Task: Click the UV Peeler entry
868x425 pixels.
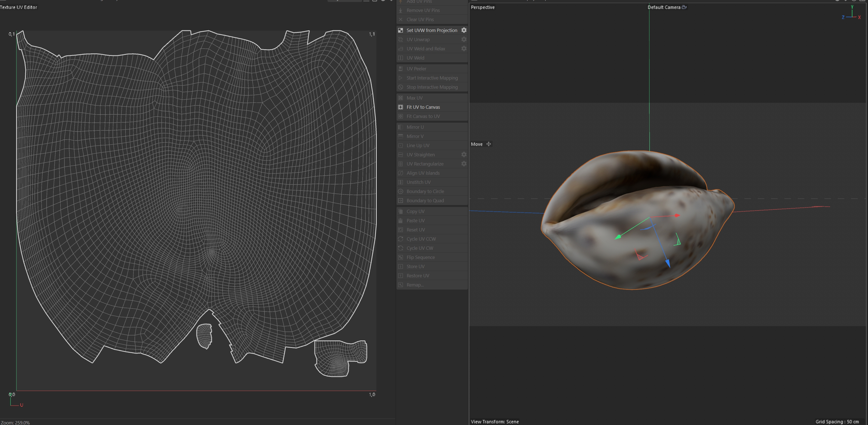Action: (x=416, y=69)
